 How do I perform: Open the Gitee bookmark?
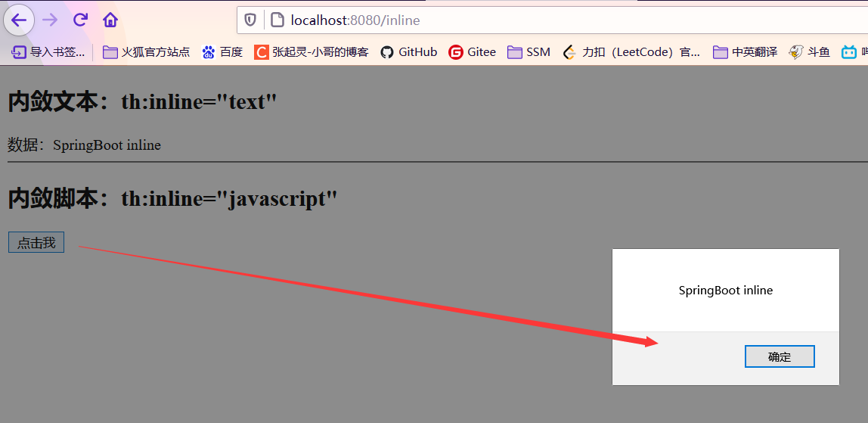473,52
